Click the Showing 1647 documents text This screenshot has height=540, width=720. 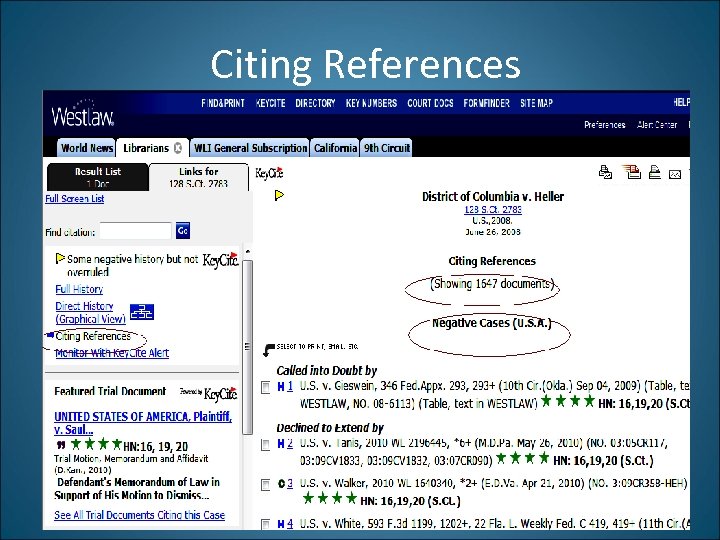coord(492,284)
